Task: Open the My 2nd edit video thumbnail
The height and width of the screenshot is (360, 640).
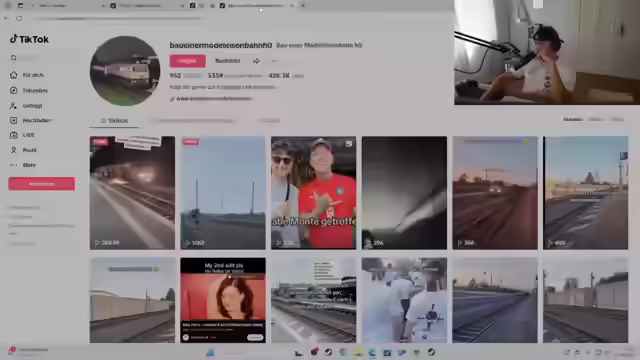Action: tap(223, 300)
